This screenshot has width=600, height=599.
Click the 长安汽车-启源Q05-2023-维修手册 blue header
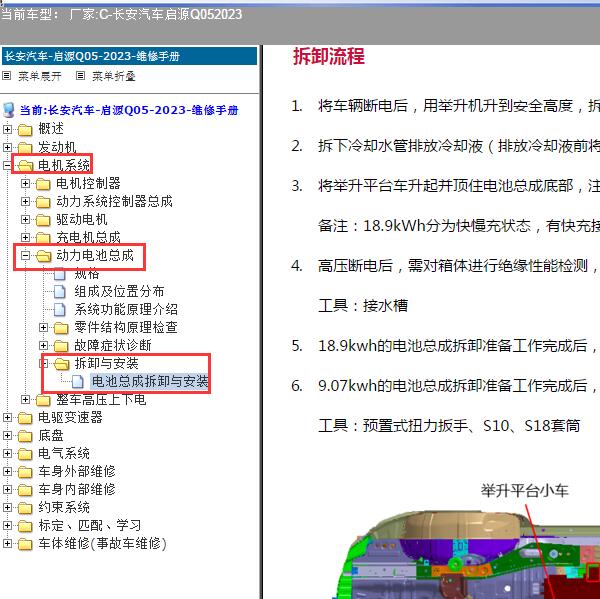129,56
